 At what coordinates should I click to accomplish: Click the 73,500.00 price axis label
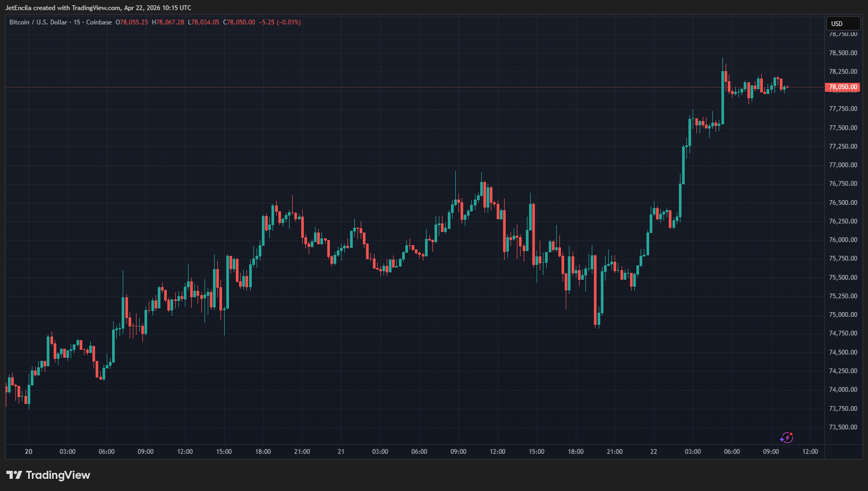[x=843, y=427]
